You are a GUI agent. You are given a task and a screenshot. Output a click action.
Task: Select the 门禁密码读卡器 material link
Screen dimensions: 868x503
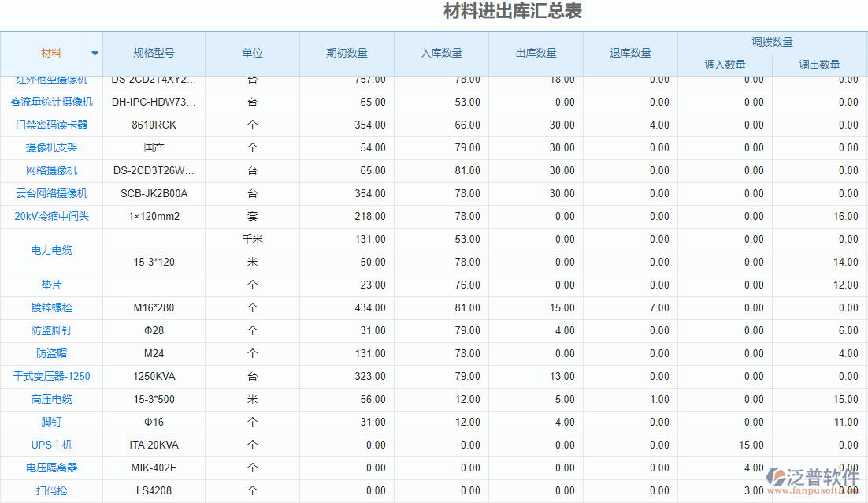click(x=50, y=125)
